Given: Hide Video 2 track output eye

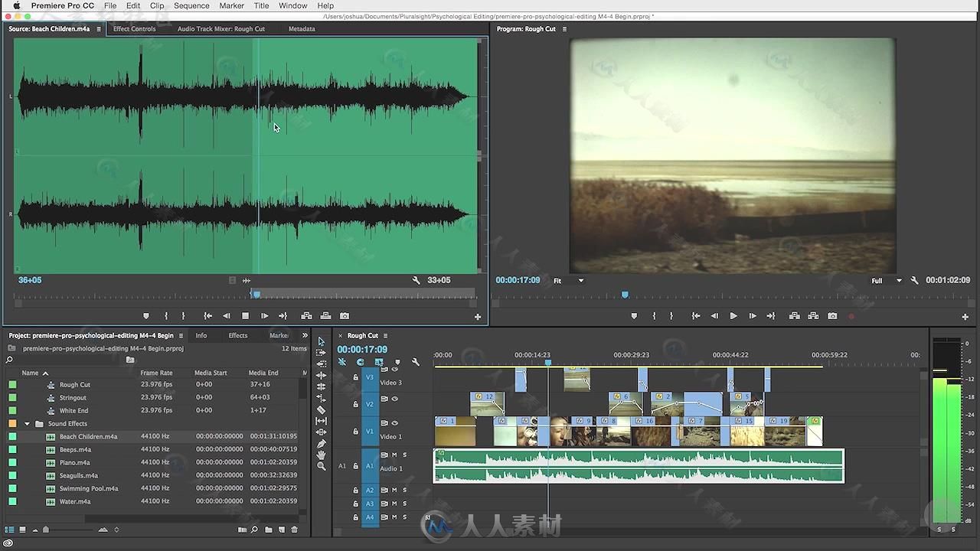Looking at the screenshot, I should [x=395, y=399].
